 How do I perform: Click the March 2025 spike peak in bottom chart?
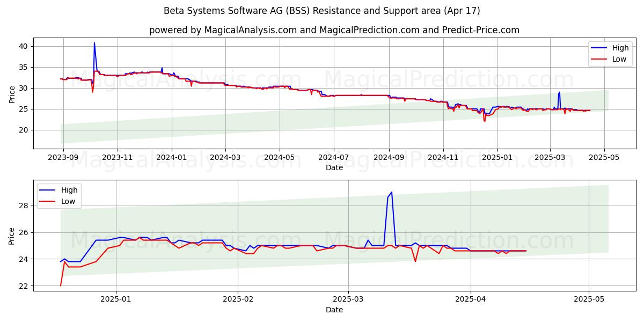(392, 192)
